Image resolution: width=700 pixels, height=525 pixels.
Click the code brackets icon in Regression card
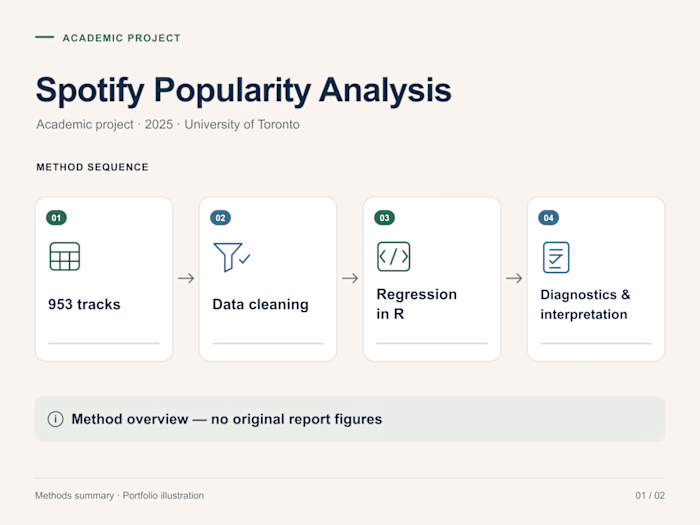(393, 256)
